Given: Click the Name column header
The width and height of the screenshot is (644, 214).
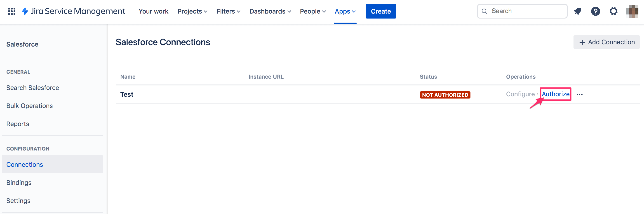Looking at the screenshot, I should [x=128, y=77].
